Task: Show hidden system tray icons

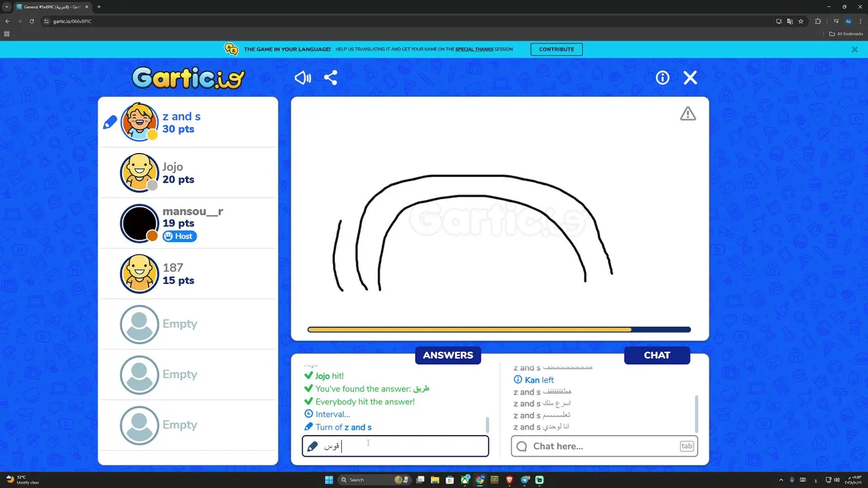Action: point(781,480)
